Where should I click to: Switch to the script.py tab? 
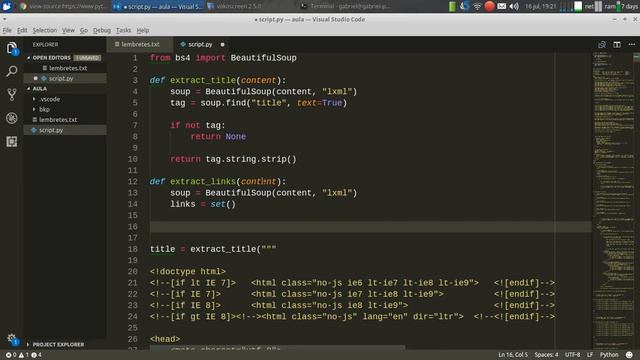click(x=200, y=44)
